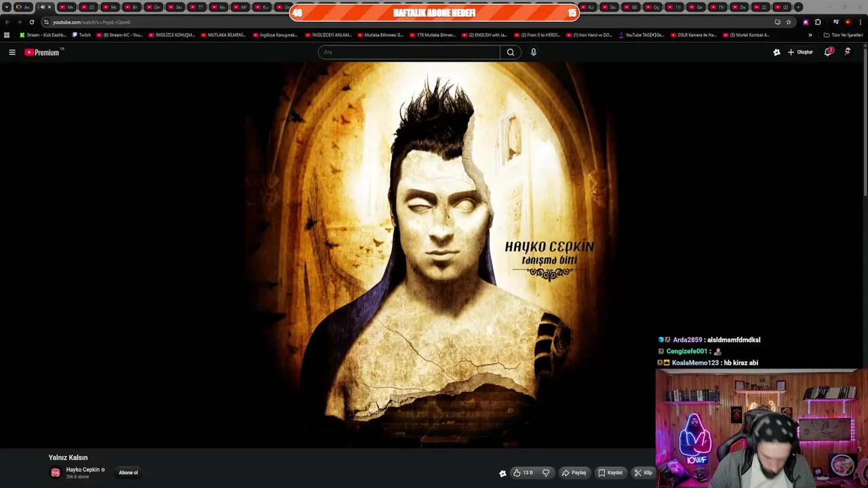Bookmark this page with star icon
868x488 pixels.
point(789,22)
